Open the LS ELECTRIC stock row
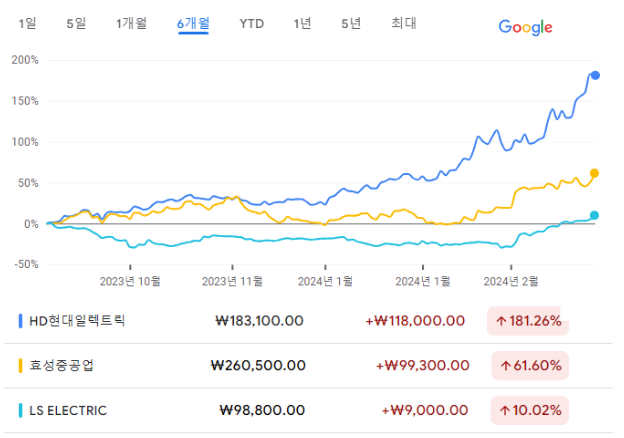This screenshot has width=624, height=438. (x=308, y=411)
